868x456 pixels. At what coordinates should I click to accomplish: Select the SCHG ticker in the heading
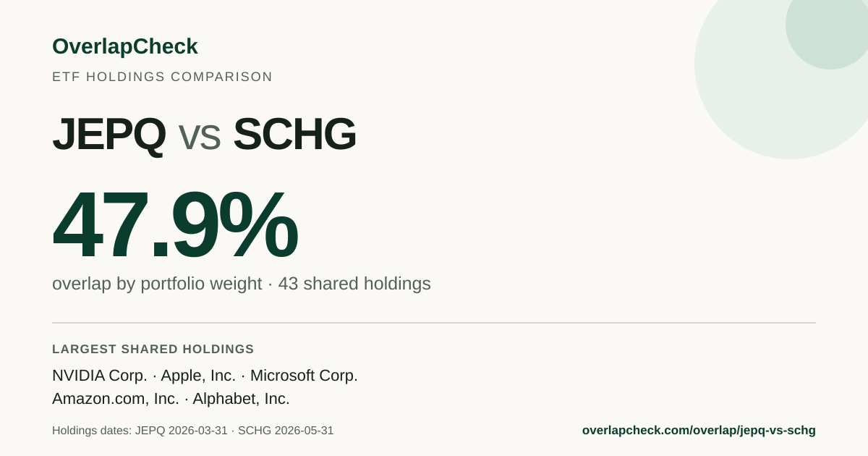click(x=294, y=135)
